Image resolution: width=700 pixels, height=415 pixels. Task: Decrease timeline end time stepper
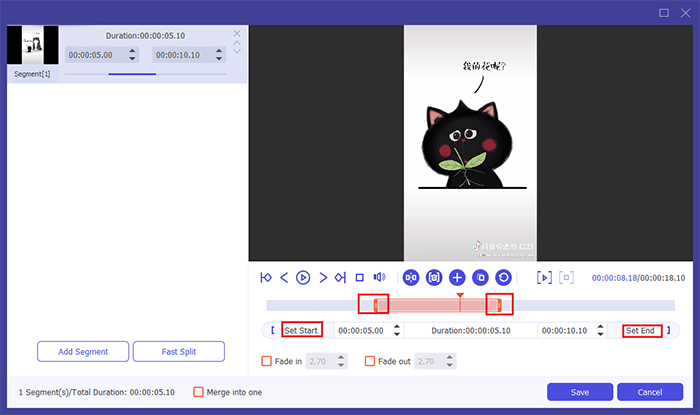[x=600, y=334]
